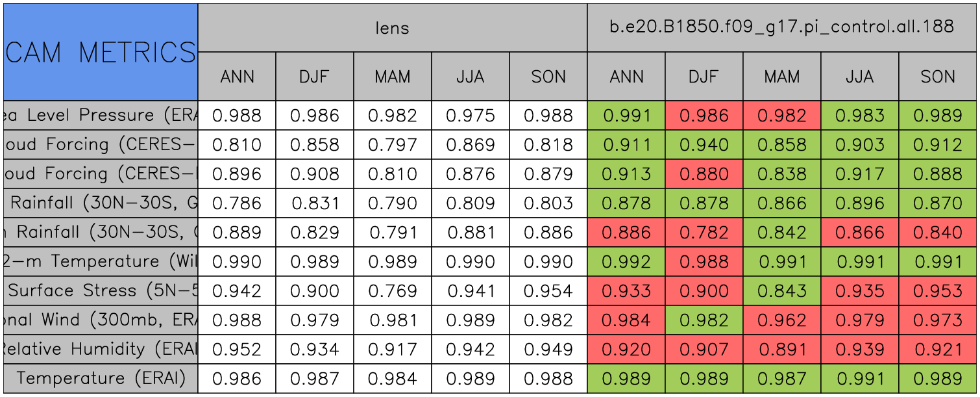Click the red cell showing 0.782
The height and width of the screenshot is (397, 980).
pos(704,233)
